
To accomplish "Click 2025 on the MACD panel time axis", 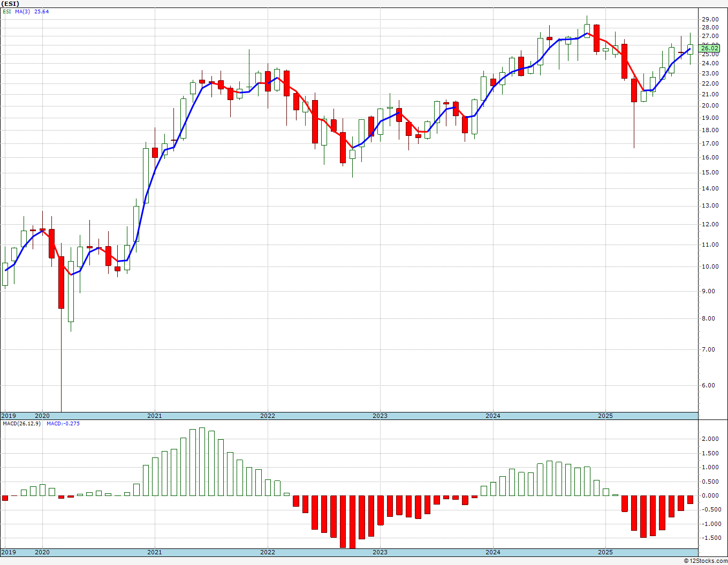I will click(x=605, y=552).
